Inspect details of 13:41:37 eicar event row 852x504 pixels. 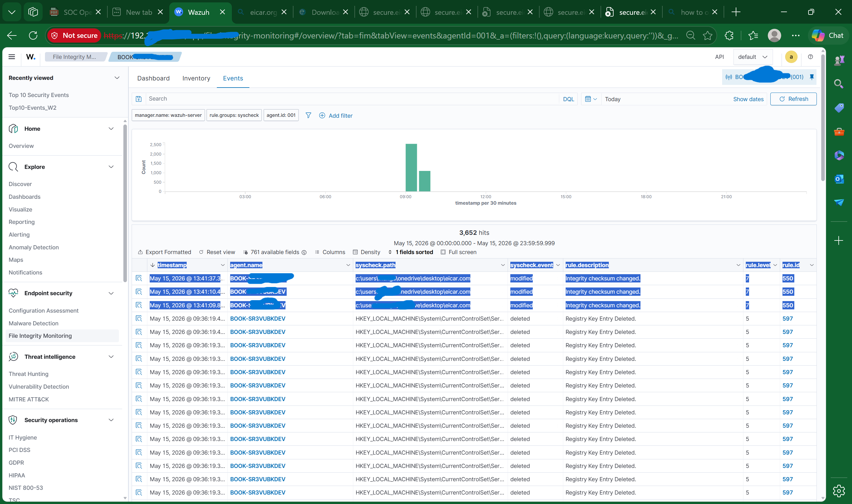[x=138, y=278]
